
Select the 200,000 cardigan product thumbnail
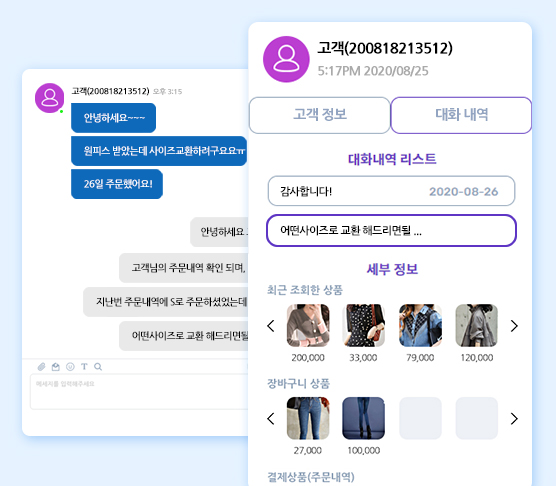308,325
